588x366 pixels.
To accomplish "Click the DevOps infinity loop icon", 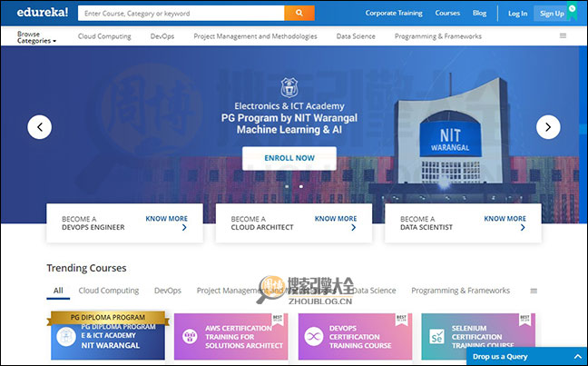I will (313, 336).
